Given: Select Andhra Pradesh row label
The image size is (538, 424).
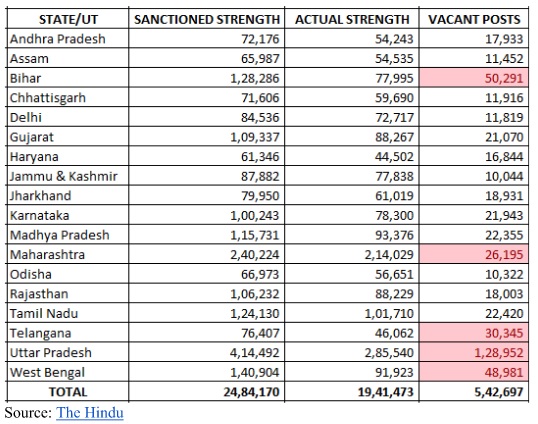Looking at the screenshot, I should (68, 39).
